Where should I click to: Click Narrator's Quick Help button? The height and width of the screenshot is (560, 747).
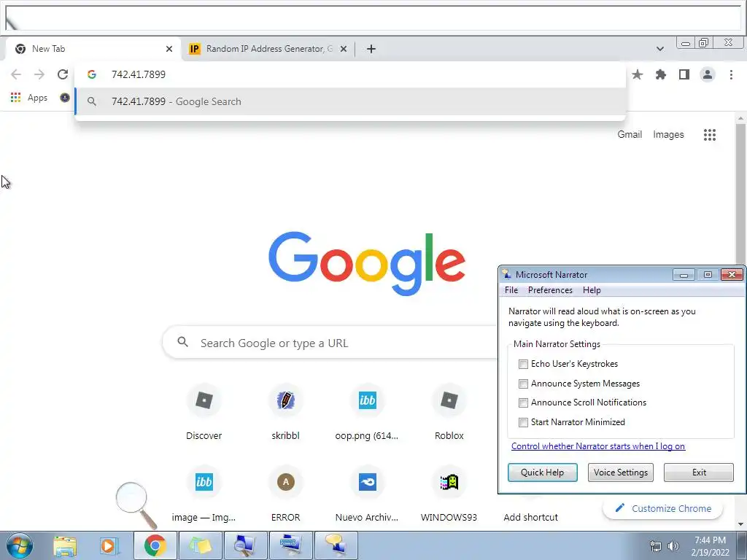pos(542,472)
